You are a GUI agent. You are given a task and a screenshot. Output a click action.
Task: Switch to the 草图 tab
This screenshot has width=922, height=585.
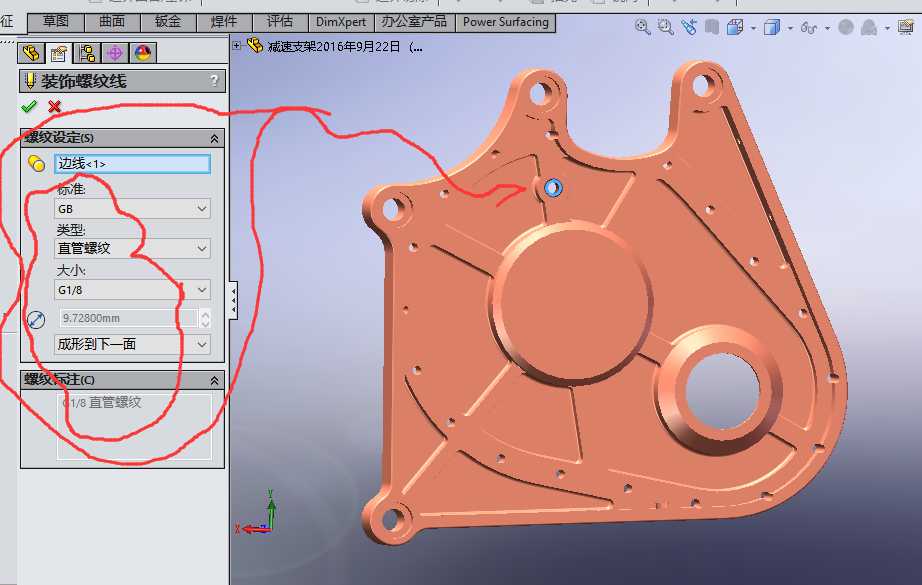56,22
